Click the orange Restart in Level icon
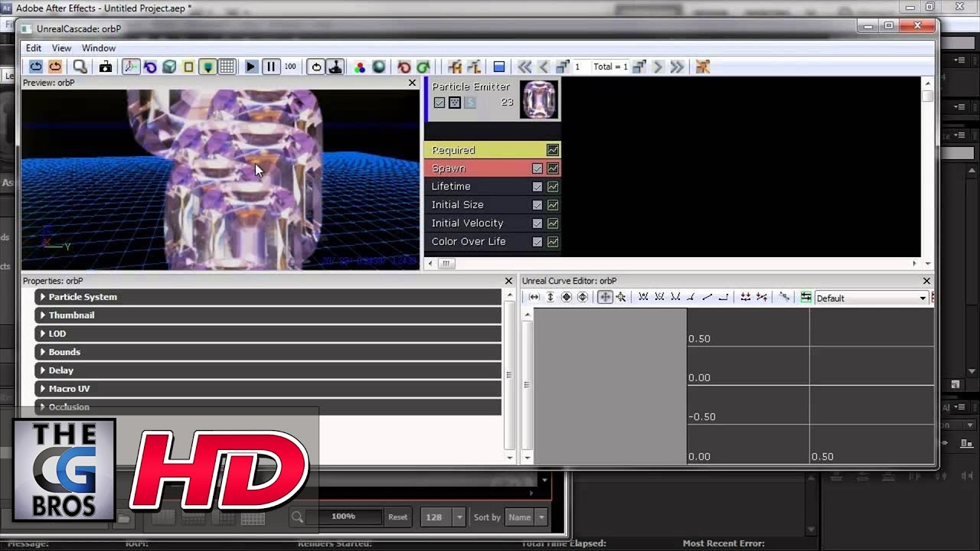This screenshot has height=551, width=980. (55, 67)
